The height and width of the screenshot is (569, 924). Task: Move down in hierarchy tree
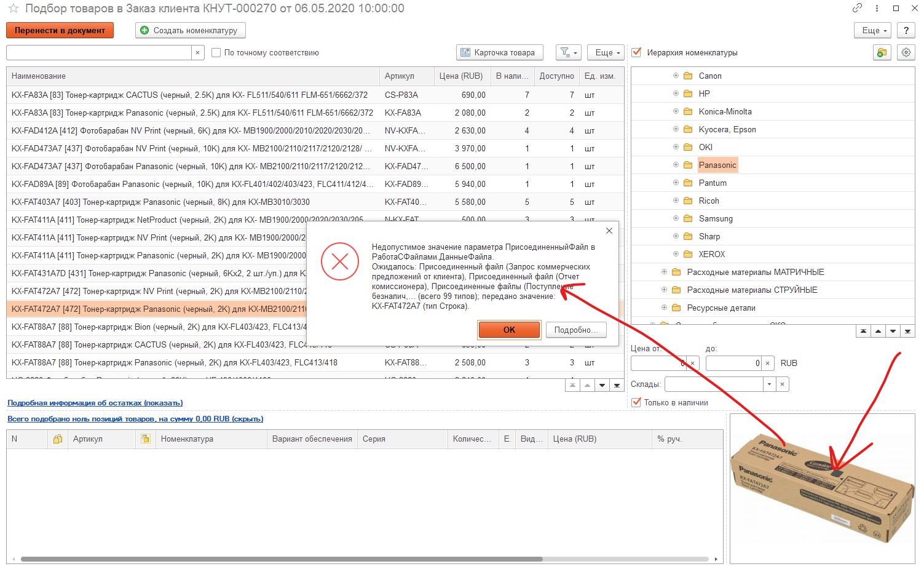click(893, 332)
